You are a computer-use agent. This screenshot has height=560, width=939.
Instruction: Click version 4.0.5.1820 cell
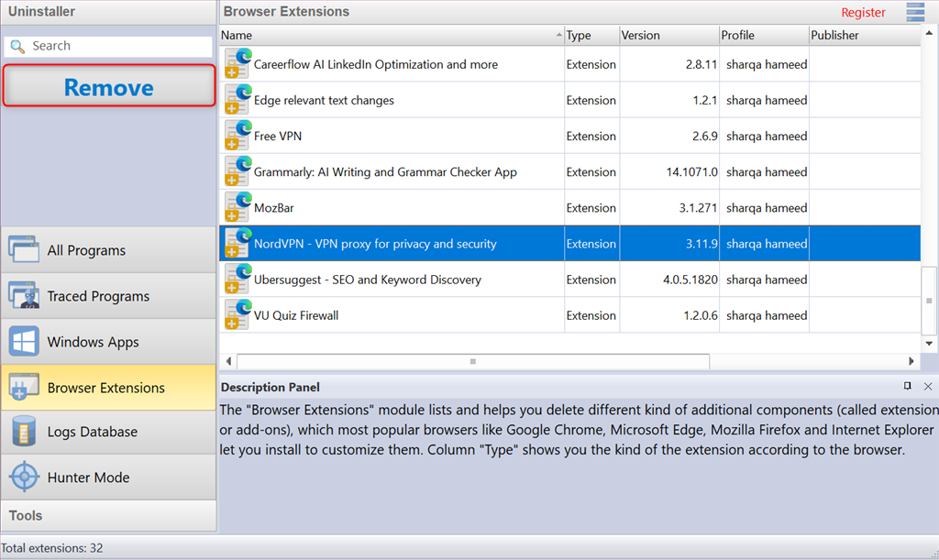pyautogui.click(x=669, y=280)
